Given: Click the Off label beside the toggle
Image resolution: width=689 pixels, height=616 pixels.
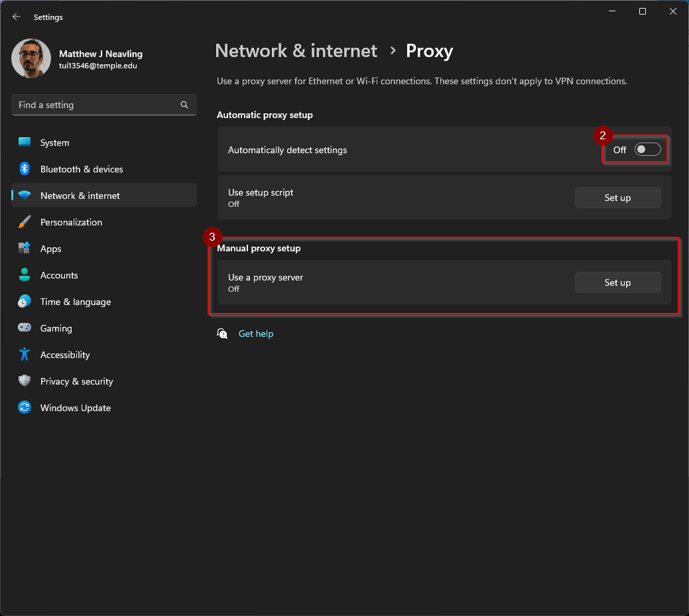Looking at the screenshot, I should coord(619,150).
